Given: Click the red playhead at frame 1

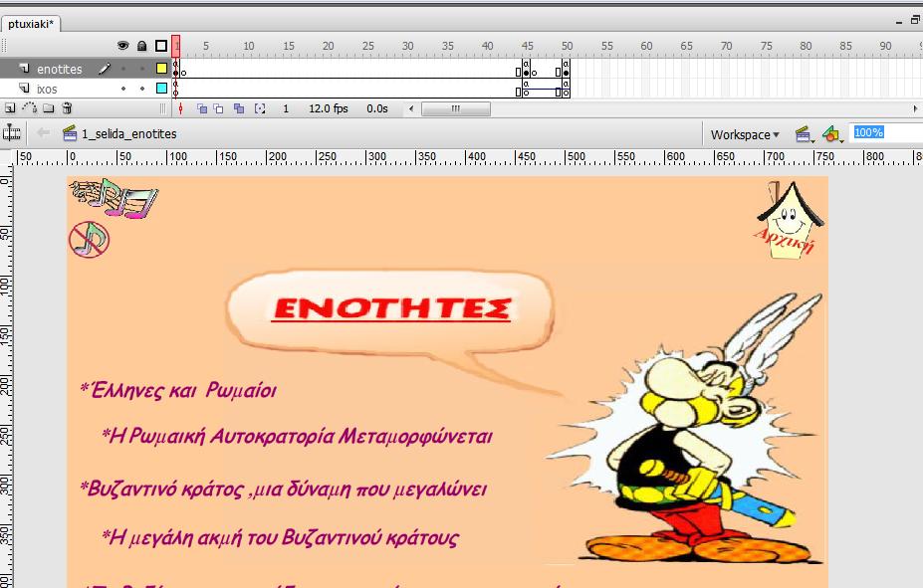Looking at the screenshot, I should tap(176, 46).
